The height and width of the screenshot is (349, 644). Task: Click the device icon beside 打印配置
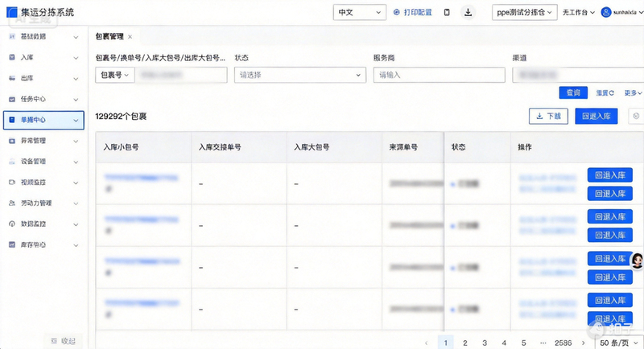[447, 12]
